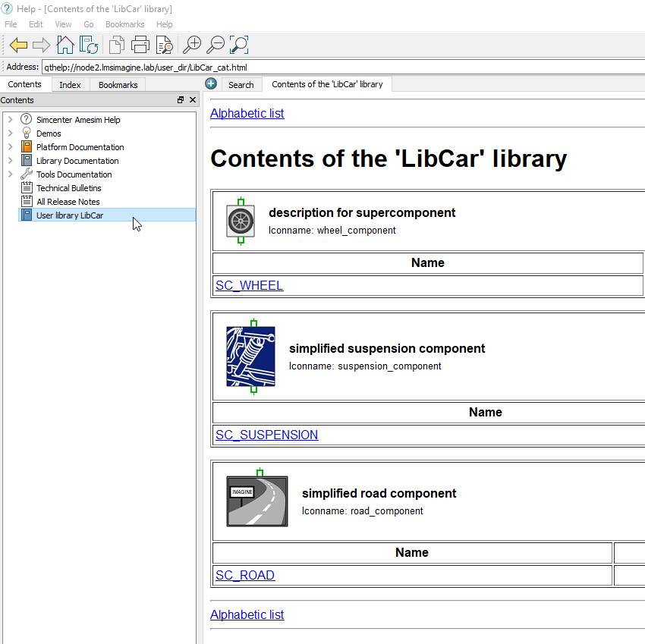
Task: Expand the Library Documentation node
Action: click(x=11, y=160)
